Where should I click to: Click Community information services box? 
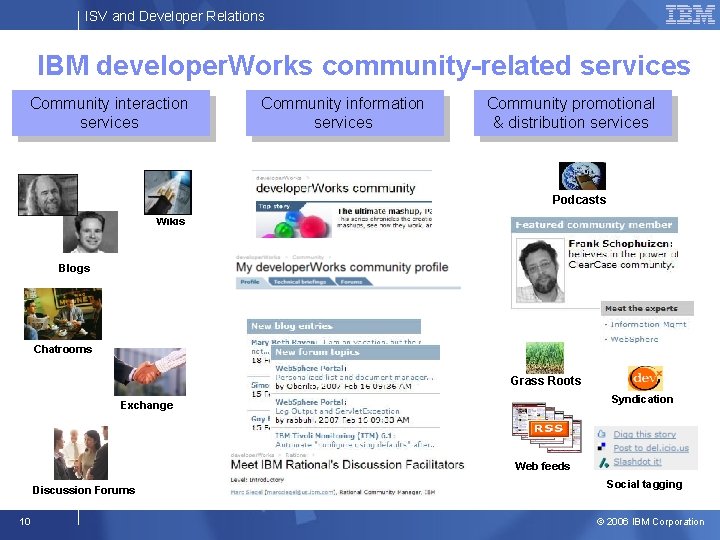(x=345, y=113)
